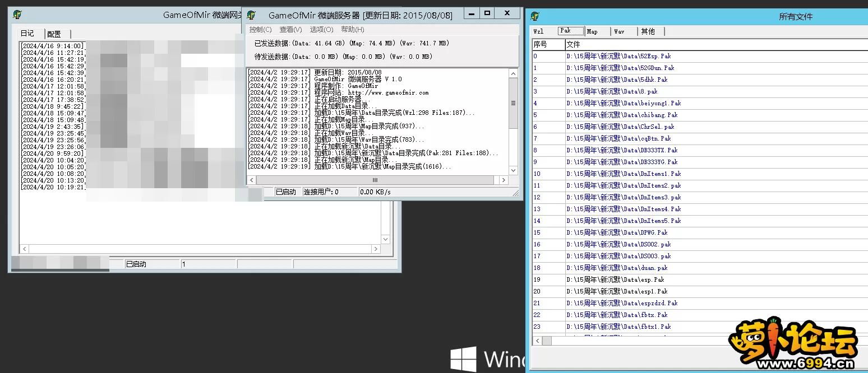Image resolution: width=868 pixels, height=373 pixels.
Task: Select file row DS003.pak
Action: [x=700, y=256]
